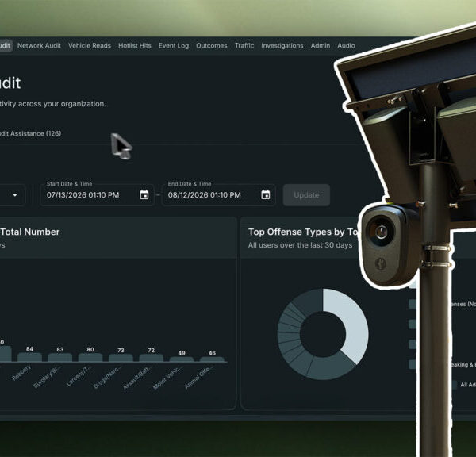Click the End Date & Time field
Image resolution: width=476 pixels, height=457 pixels.
pos(219,195)
